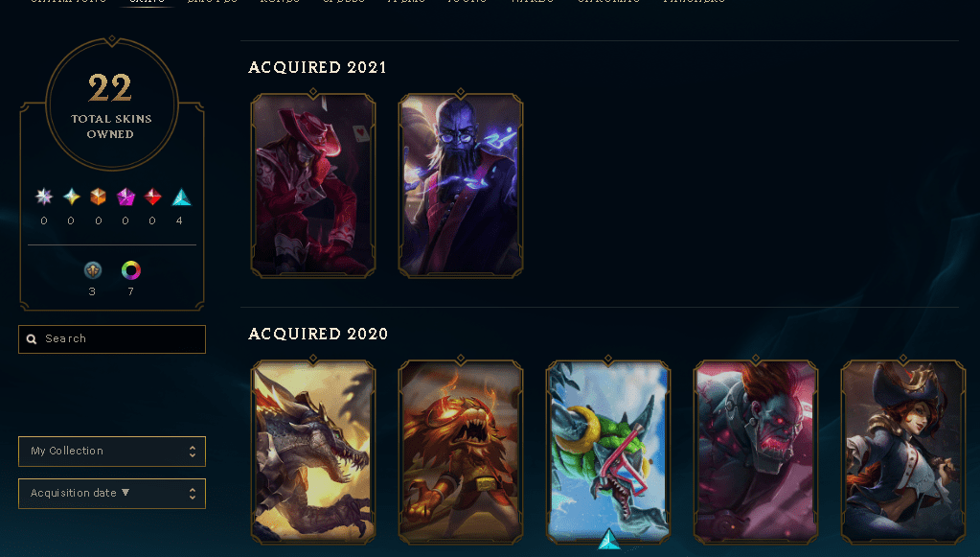Screen dimensions: 980x557
Task: Select the red-haired zombie brute skin card
Action: [x=756, y=452]
